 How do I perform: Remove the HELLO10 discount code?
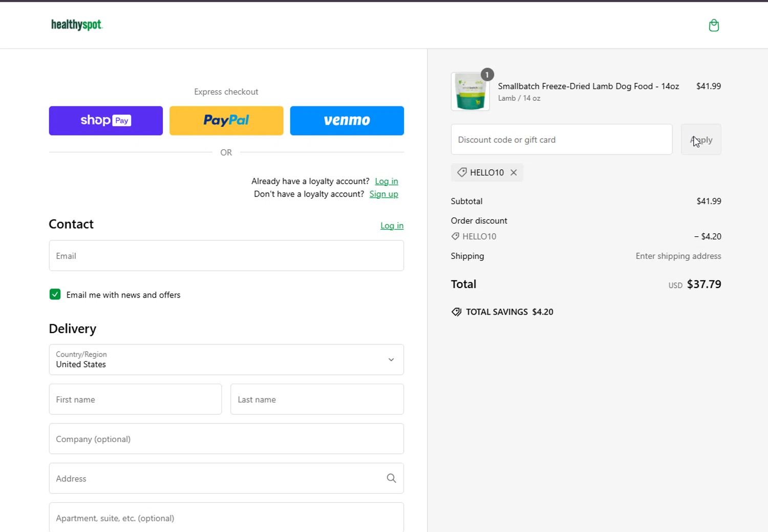point(514,172)
